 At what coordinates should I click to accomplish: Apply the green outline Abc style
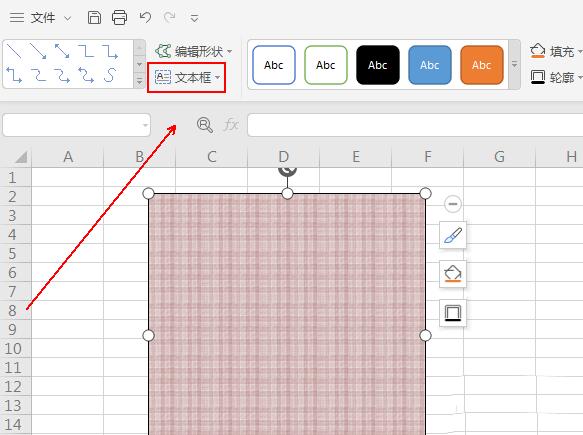pyautogui.click(x=326, y=65)
